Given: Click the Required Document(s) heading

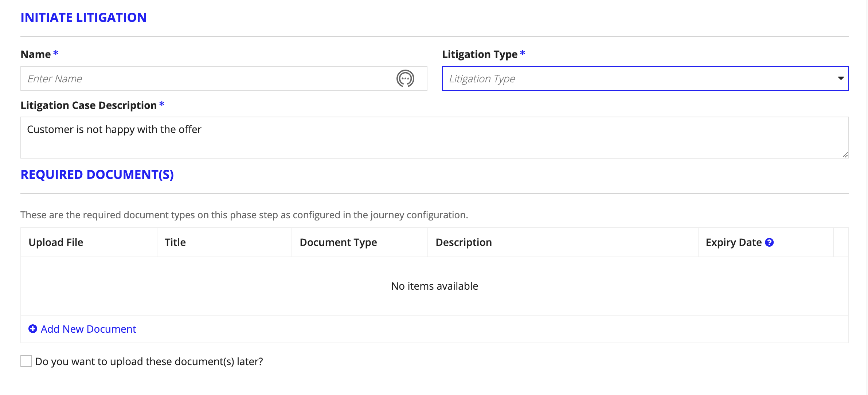Looking at the screenshot, I should click(x=97, y=175).
